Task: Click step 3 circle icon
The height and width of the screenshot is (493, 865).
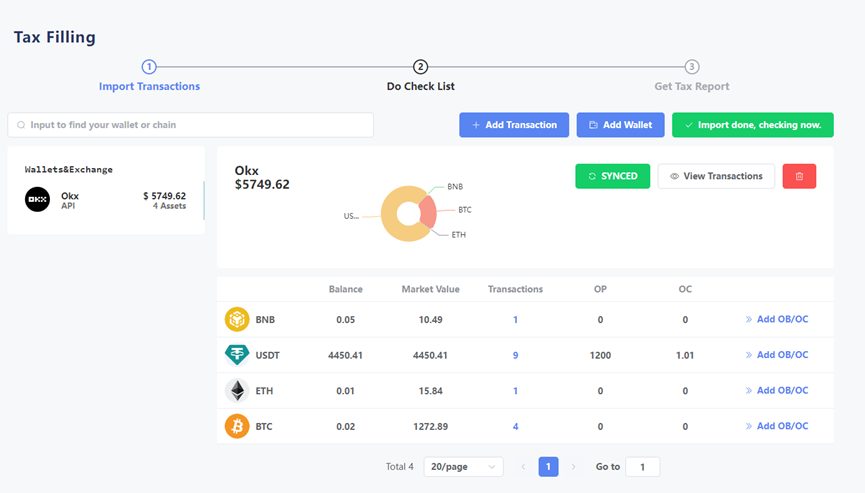Action: 692,67
